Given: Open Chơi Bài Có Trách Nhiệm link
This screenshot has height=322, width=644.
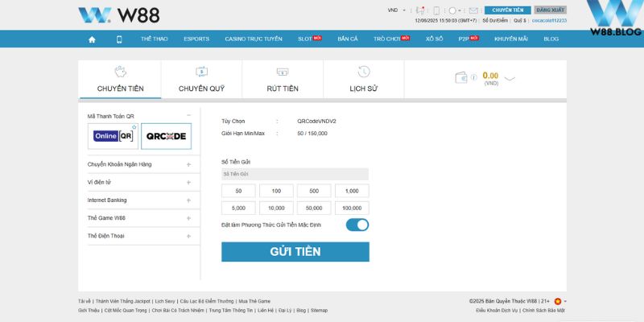Looking at the screenshot, I should pos(177,311).
